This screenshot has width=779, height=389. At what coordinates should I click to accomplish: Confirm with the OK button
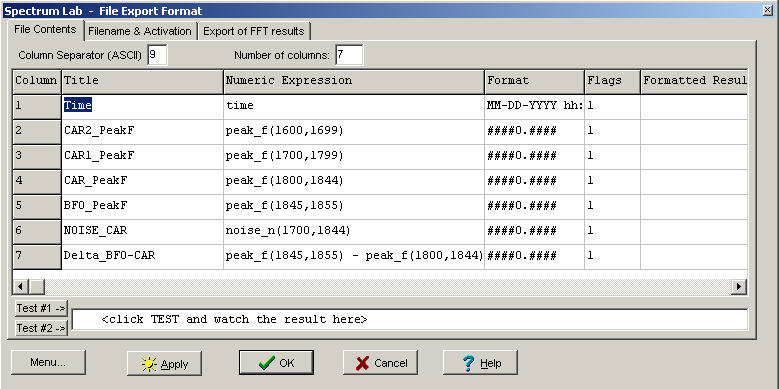pyautogui.click(x=276, y=363)
